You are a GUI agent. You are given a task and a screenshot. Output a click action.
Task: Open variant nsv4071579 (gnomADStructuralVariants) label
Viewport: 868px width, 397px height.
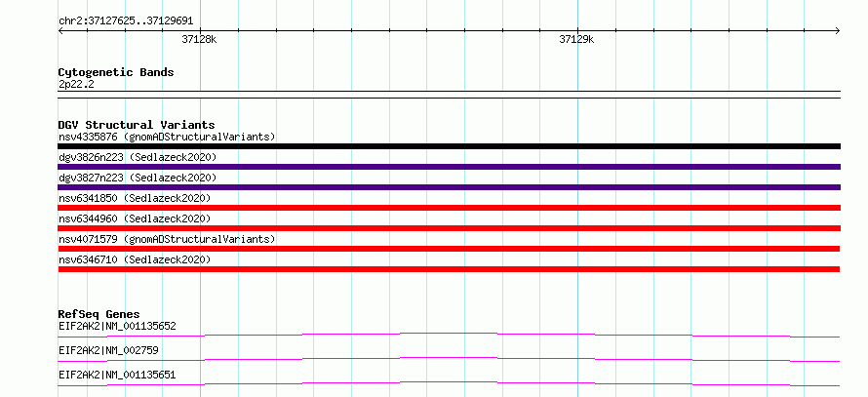pos(167,239)
